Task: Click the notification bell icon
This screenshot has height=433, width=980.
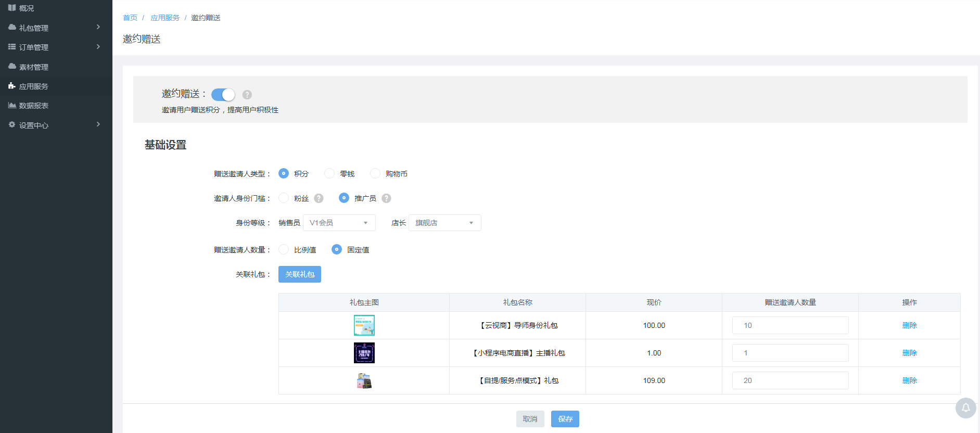Action: [965, 407]
